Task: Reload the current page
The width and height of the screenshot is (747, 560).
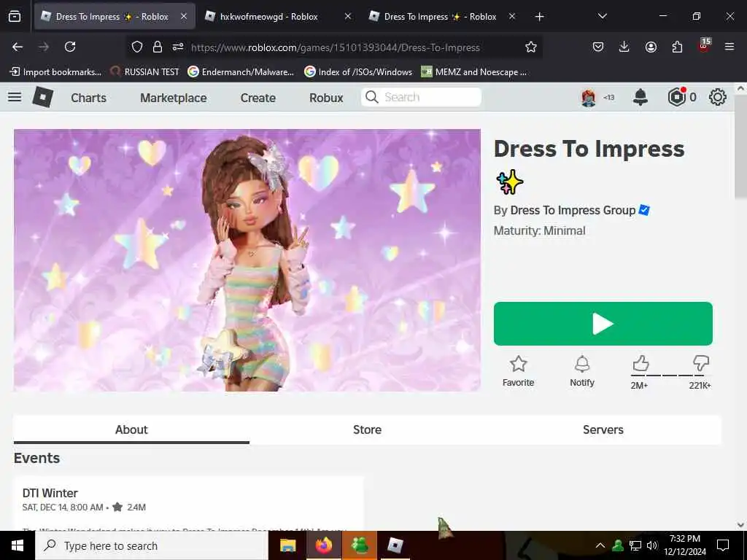Action: coord(70,47)
